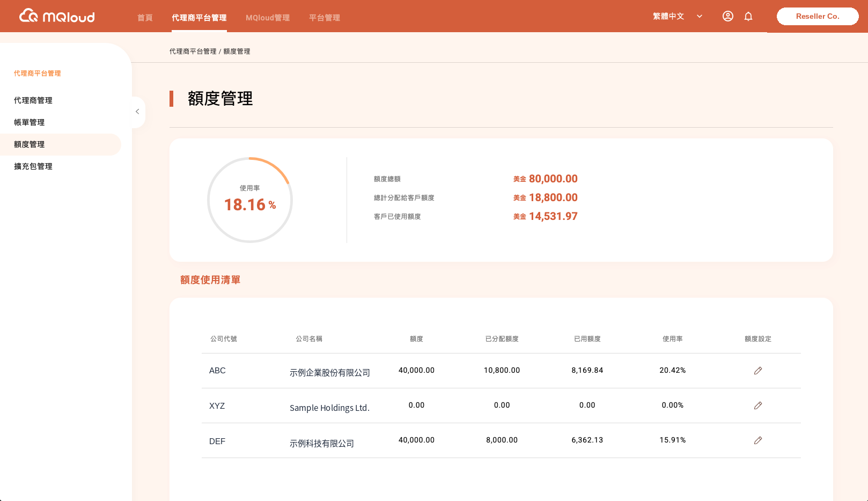
Task: Click the 已分配額度 column header
Action: click(502, 339)
